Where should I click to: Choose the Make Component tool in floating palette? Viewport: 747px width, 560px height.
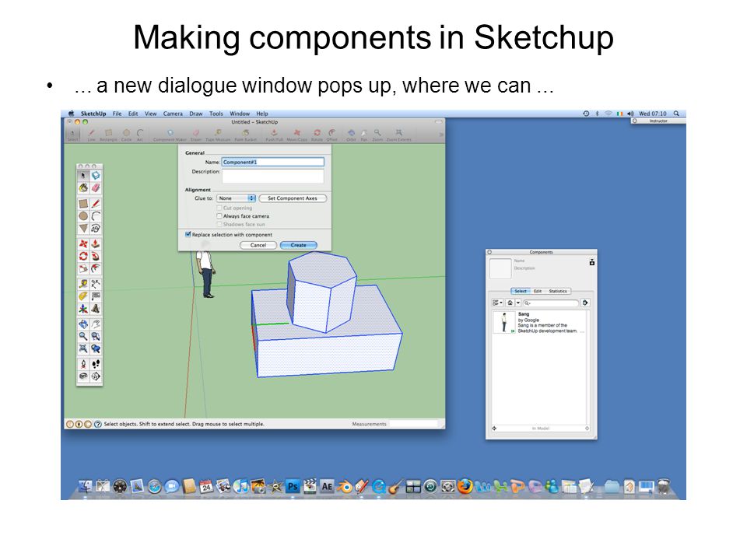tap(96, 175)
